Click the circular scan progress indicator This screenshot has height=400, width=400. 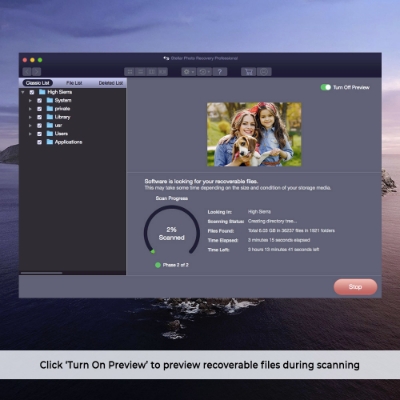[x=172, y=230]
